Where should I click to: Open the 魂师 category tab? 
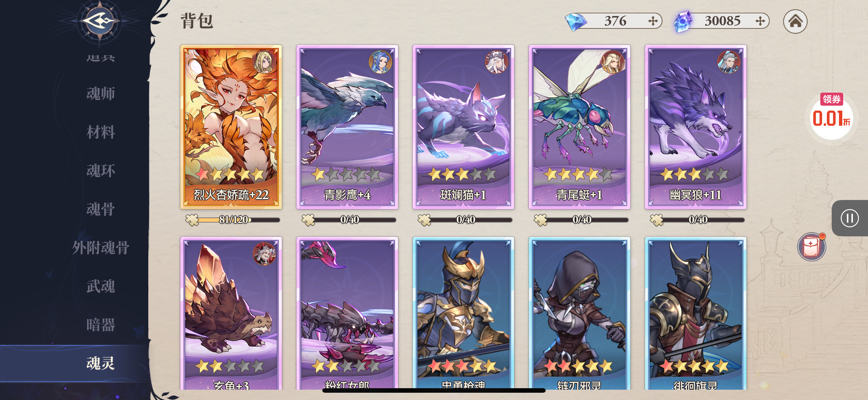pyautogui.click(x=100, y=93)
